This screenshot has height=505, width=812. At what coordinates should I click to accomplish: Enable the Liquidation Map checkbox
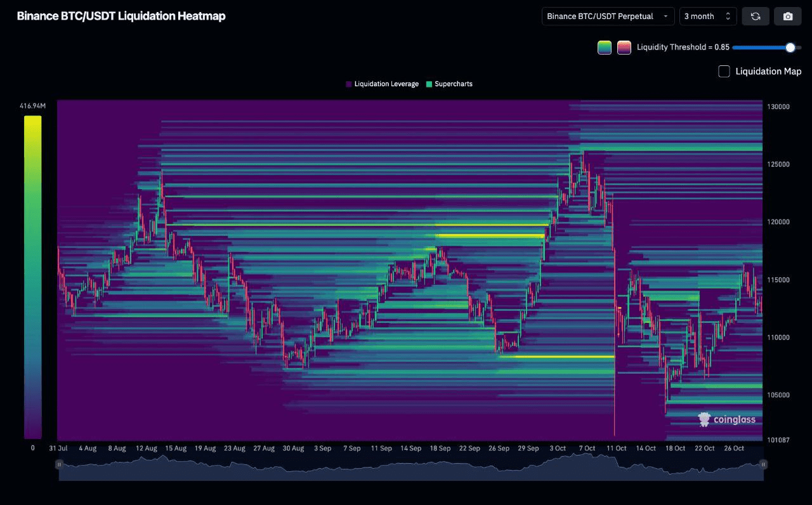coord(724,71)
